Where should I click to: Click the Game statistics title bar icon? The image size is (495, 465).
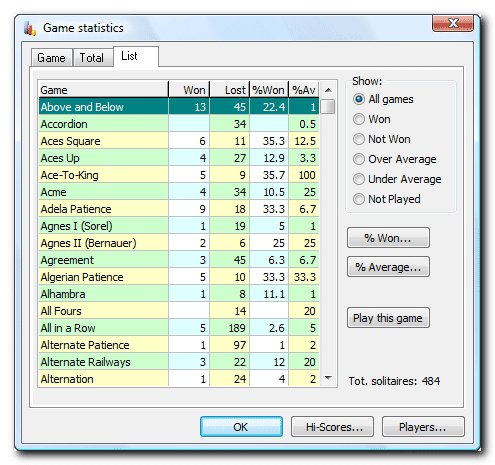tap(30, 28)
